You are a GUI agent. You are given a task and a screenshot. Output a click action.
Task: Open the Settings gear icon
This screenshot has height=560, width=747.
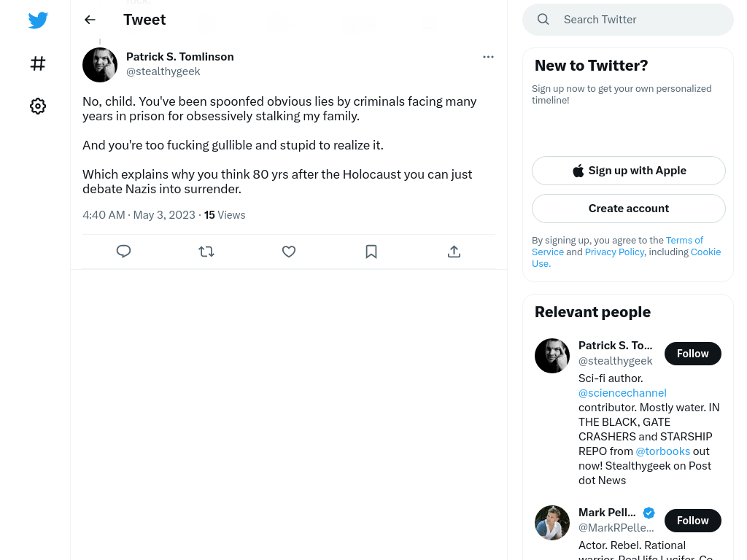[x=38, y=106]
